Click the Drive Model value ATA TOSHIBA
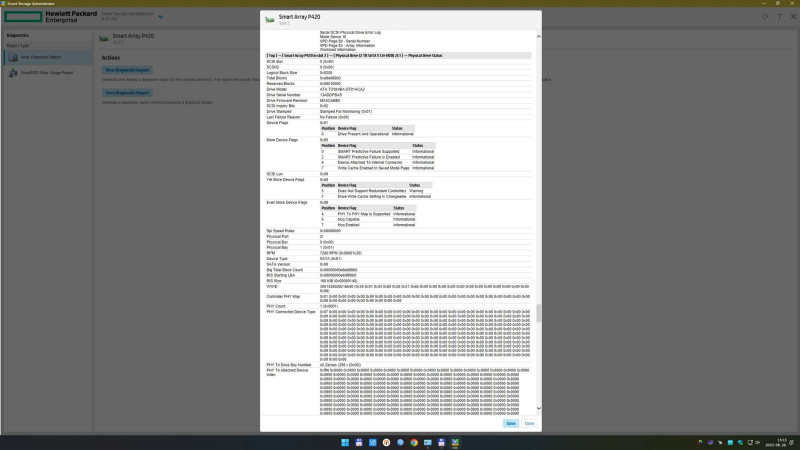 pyautogui.click(x=342, y=89)
